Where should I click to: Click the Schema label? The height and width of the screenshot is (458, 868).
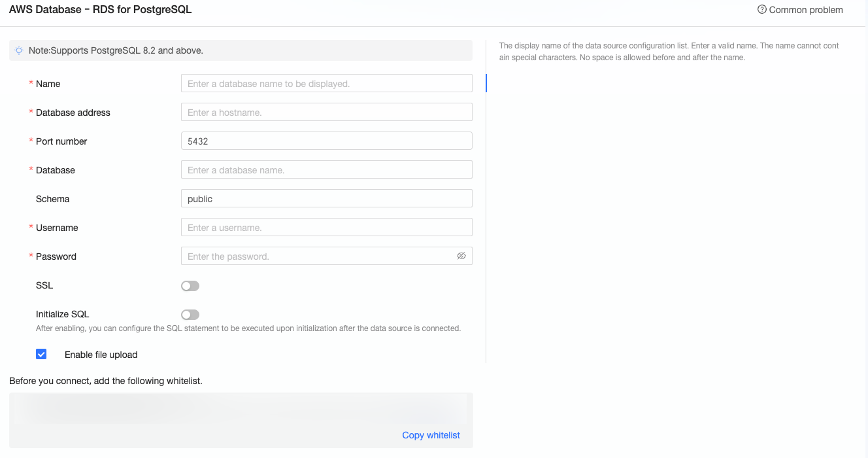coord(52,199)
